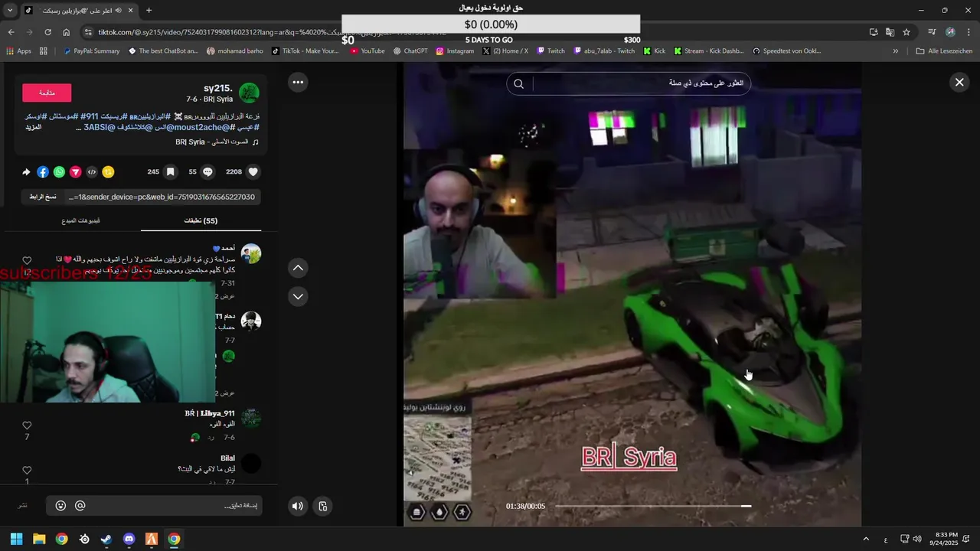This screenshot has height=551, width=980.
Task: Go to the previous video with the up chevron
Action: (x=298, y=268)
